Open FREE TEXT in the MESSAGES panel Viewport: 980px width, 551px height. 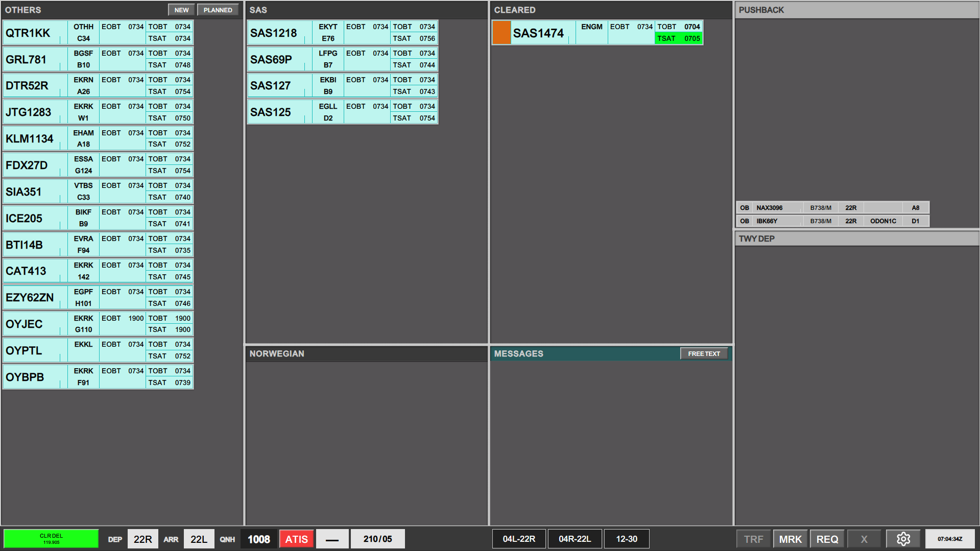pos(704,353)
